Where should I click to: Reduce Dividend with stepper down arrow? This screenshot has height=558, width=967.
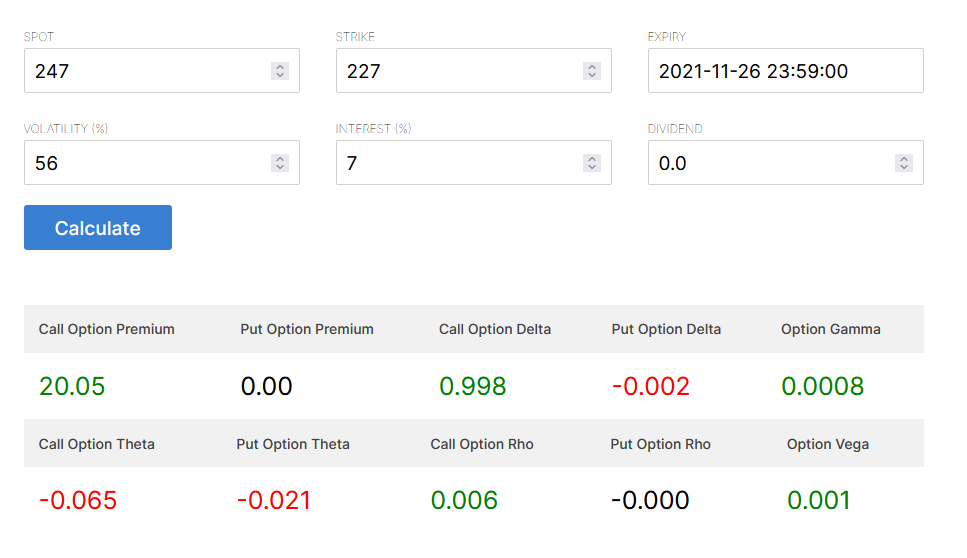(904, 167)
